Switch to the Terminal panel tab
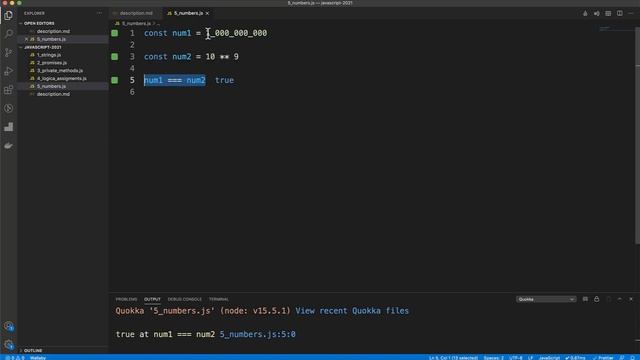The height and width of the screenshot is (360, 640). click(x=219, y=299)
